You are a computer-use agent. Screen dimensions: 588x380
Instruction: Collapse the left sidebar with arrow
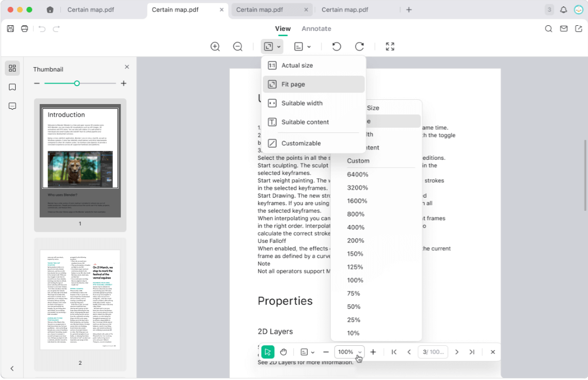pyautogui.click(x=12, y=368)
